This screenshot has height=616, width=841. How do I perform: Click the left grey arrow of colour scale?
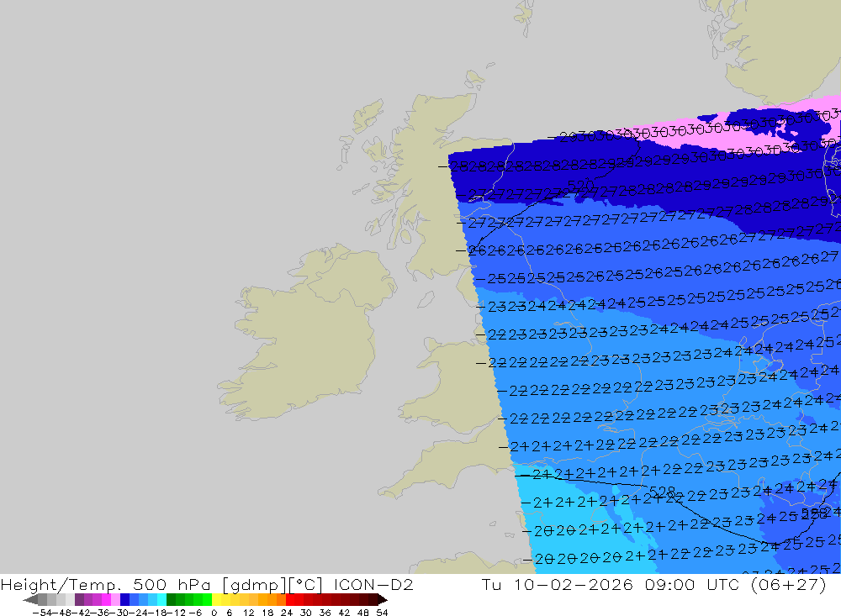(30, 599)
